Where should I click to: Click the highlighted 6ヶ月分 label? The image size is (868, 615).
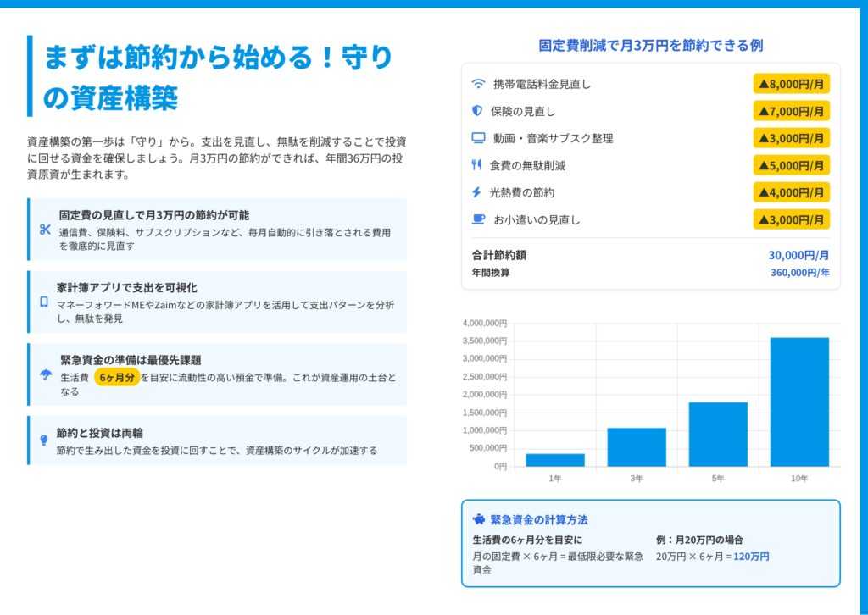[116, 378]
